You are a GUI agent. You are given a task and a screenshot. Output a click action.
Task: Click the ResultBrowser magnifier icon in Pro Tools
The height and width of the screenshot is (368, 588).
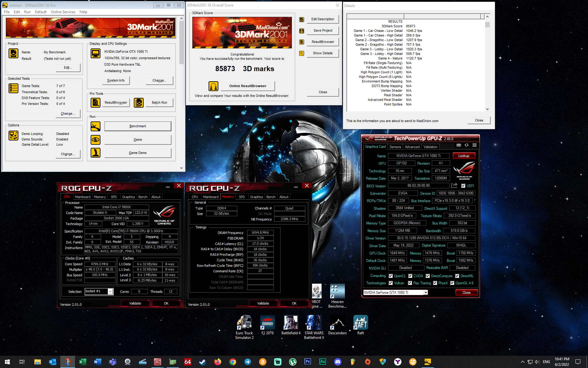tap(96, 102)
